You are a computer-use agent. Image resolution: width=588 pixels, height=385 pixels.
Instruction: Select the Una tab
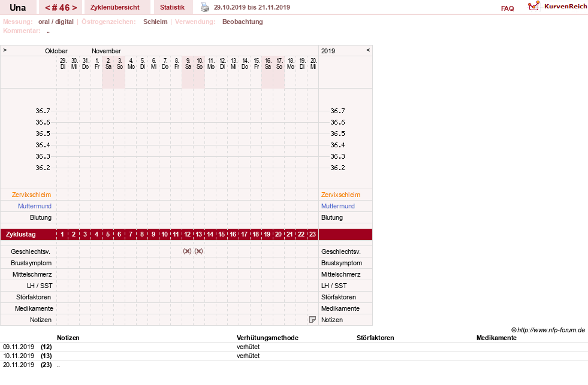point(17,8)
